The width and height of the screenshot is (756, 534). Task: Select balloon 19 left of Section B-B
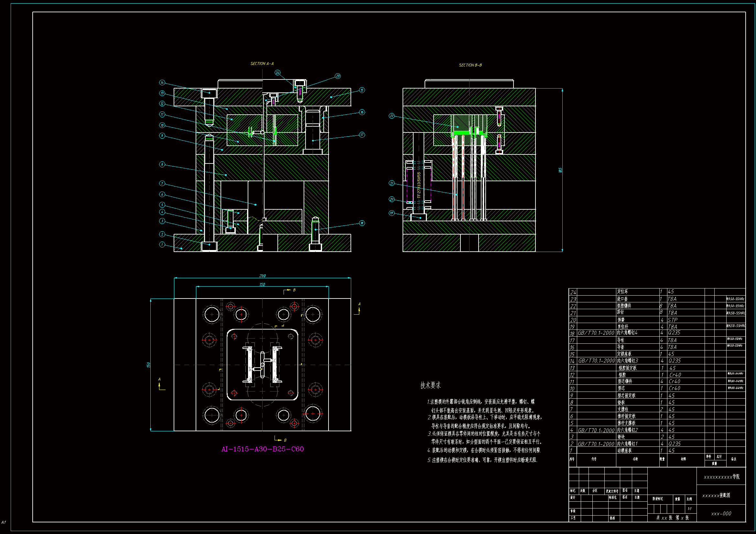click(x=392, y=213)
